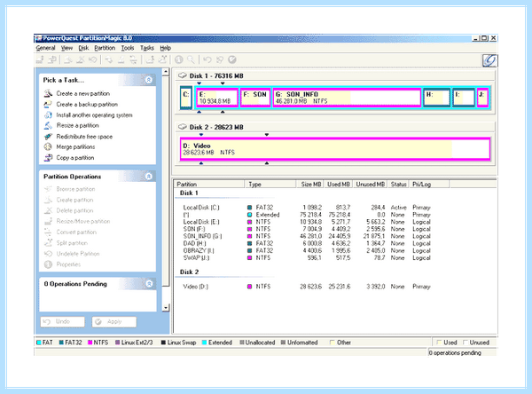Open the Partition menu

[x=105, y=48]
